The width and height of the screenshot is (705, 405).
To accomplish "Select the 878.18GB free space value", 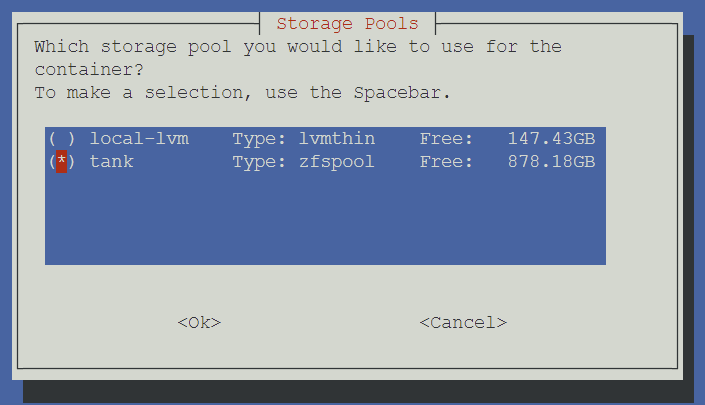I will tap(551, 162).
